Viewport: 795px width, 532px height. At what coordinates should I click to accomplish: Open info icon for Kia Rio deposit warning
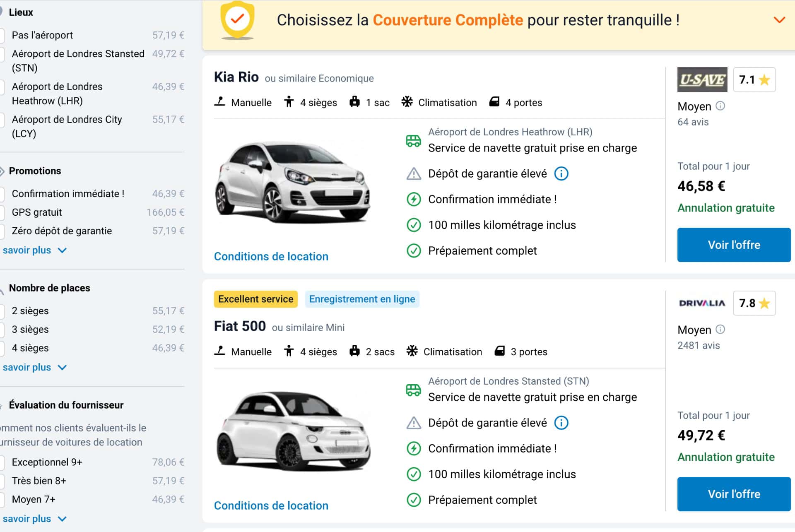coord(561,173)
